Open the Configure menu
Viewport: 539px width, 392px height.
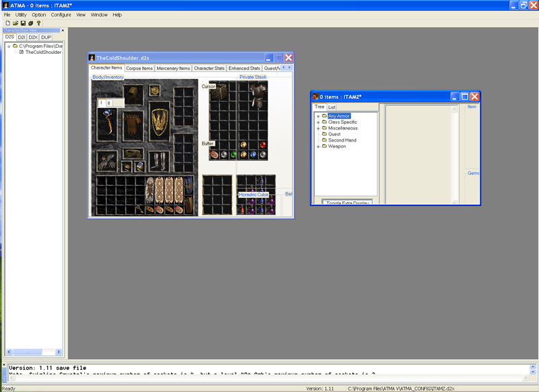61,15
